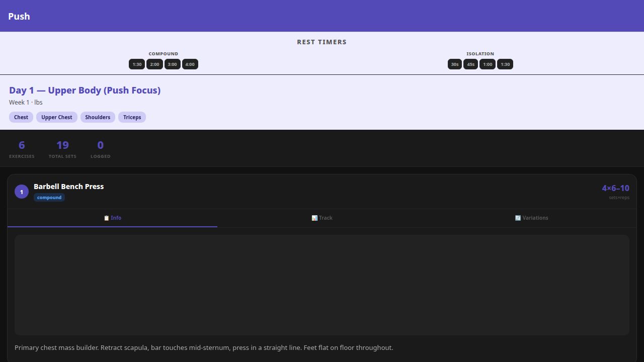Start the 45s isolation rest timer
Image resolution: width=644 pixels, height=362 pixels.
pyautogui.click(x=470, y=64)
